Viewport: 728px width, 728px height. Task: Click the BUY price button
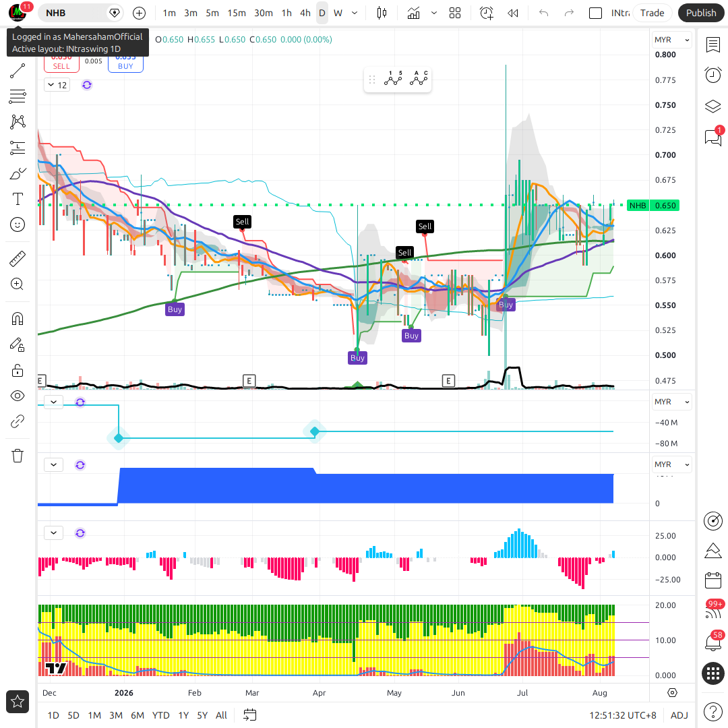coord(125,64)
